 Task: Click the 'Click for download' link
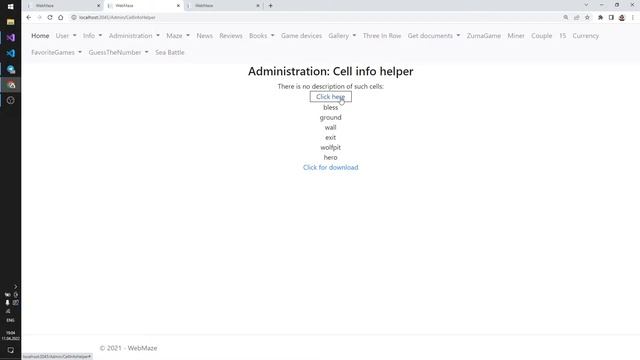(x=331, y=167)
